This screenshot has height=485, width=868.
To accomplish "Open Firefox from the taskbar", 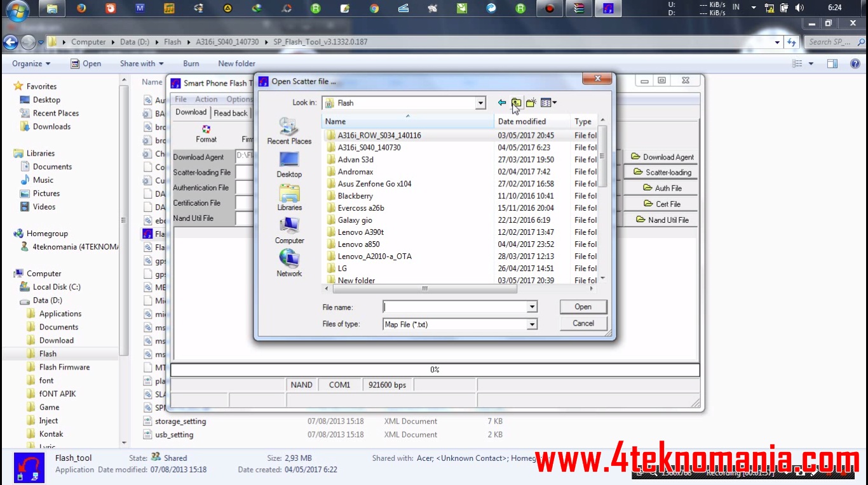I will pyautogui.click(x=81, y=8).
